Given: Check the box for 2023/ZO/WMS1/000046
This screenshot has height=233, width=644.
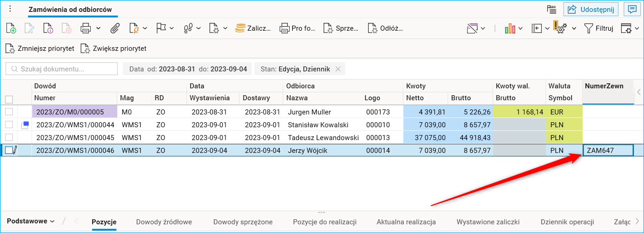Looking at the screenshot, I should 9,150.
